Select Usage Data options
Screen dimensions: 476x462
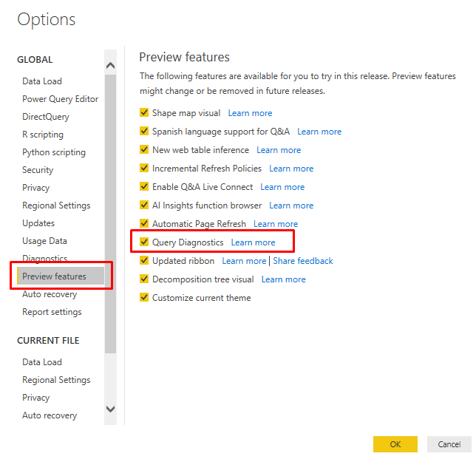[44, 241]
